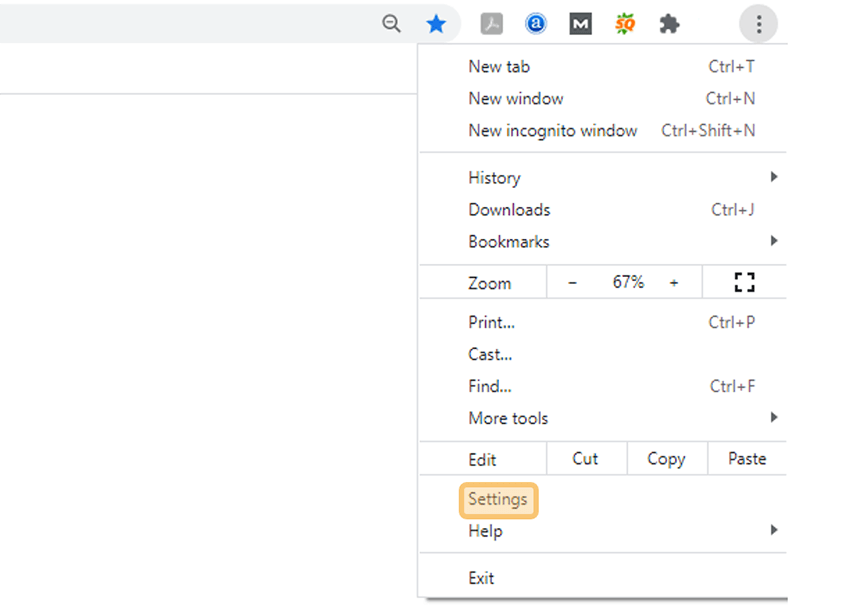This screenshot has width=850, height=611.
Task: Click the blue bookmark star icon
Action: coord(436,24)
